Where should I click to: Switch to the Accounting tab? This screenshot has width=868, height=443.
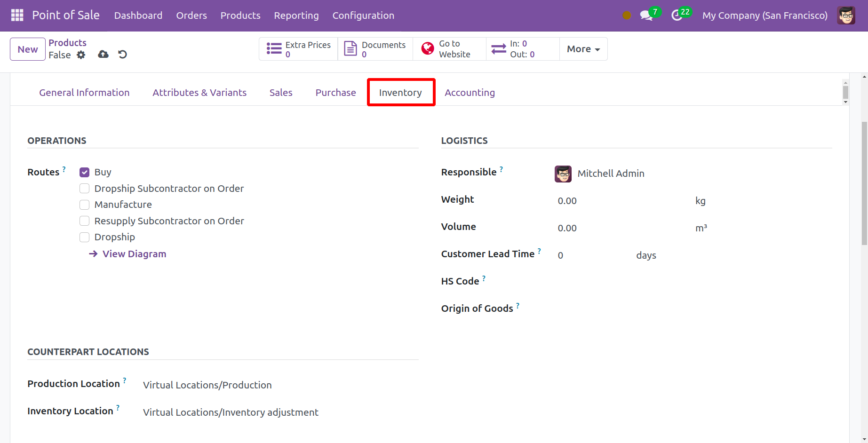point(470,93)
